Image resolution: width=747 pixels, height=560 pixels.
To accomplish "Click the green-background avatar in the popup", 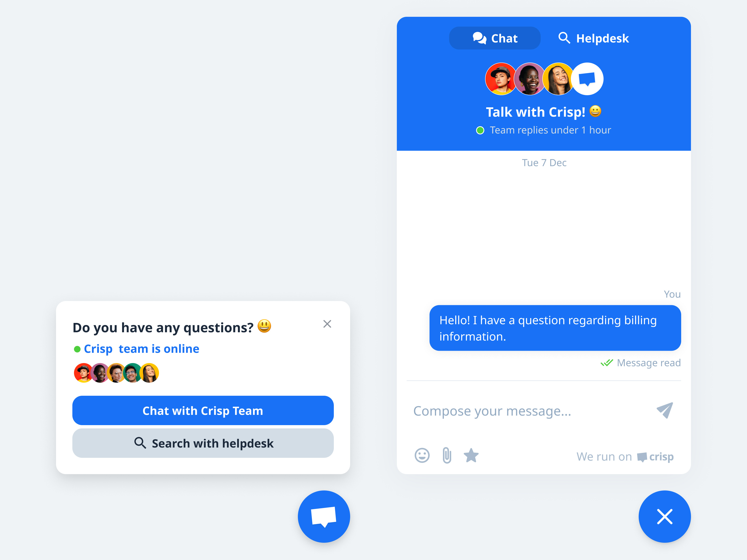I will coord(132,373).
